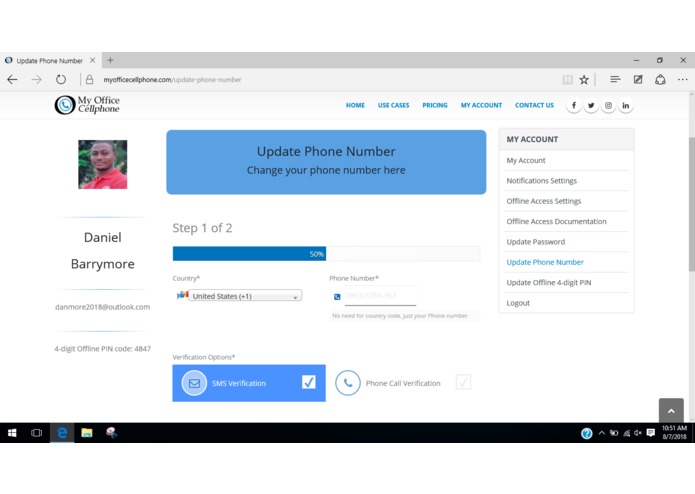Viewport: 695px width, 494px height.
Task: Click the Step 1 of 2 heading
Action: click(202, 228)
